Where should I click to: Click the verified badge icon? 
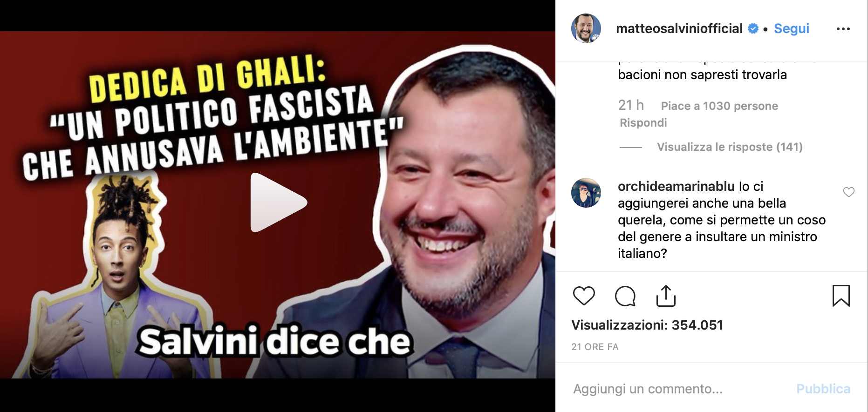pos(753,29)
